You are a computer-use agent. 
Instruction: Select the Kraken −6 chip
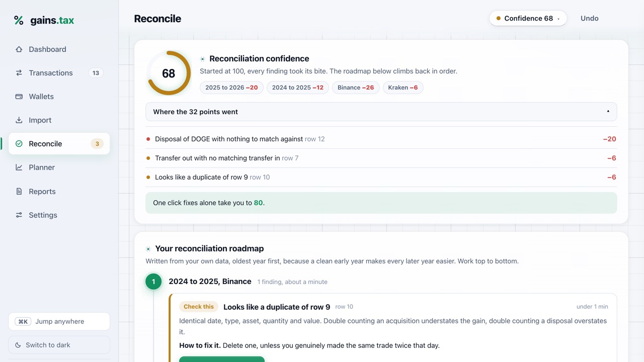403,87
